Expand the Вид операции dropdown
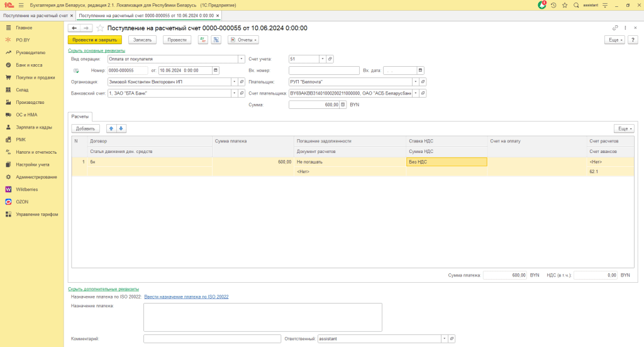 pyautogui.click(x=241, y=59)
